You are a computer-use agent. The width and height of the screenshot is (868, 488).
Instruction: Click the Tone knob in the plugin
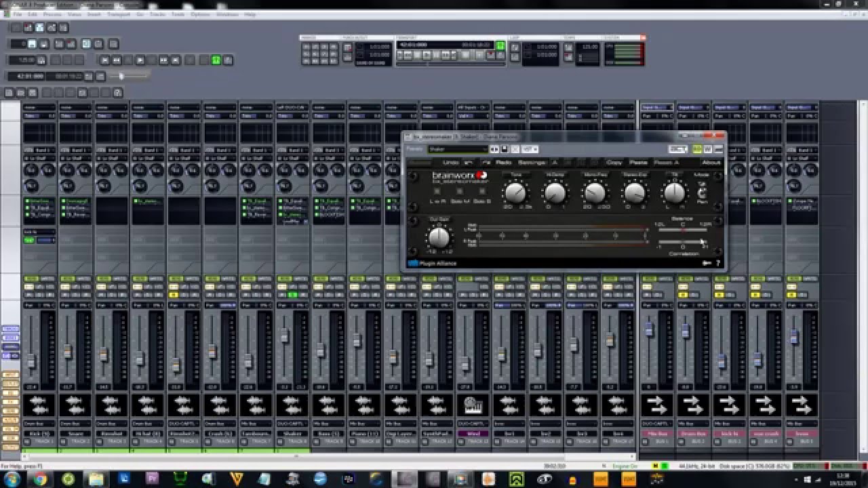point(515,194)
